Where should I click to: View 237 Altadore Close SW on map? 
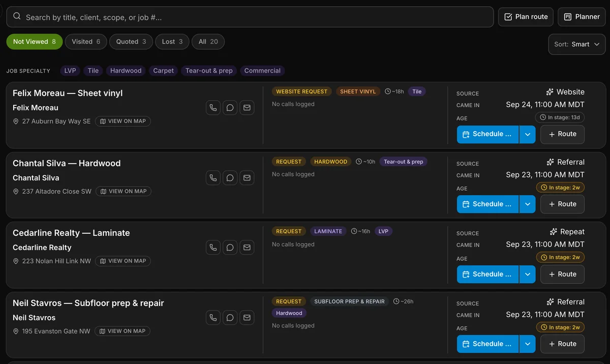124,191
